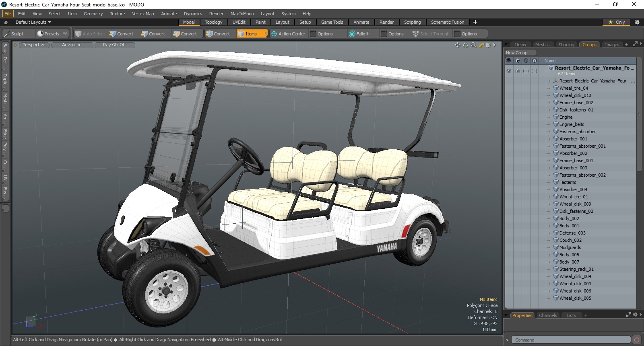This screenshot has width=644, height=346.
Task: Open the MaxToModo menu
Action: [242, 14]
